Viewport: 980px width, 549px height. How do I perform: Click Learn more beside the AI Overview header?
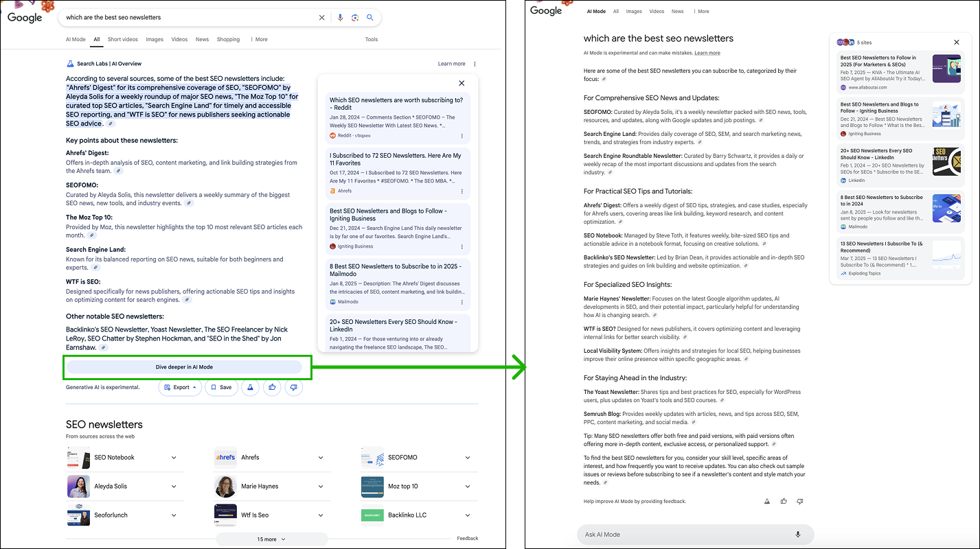[451, 64]
